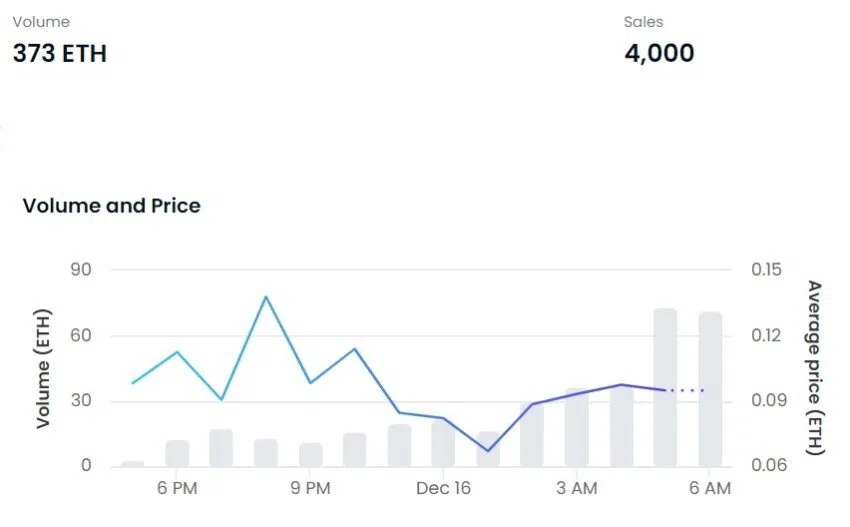Click the rightmost volume bar above 6 AM

point(710,390)
